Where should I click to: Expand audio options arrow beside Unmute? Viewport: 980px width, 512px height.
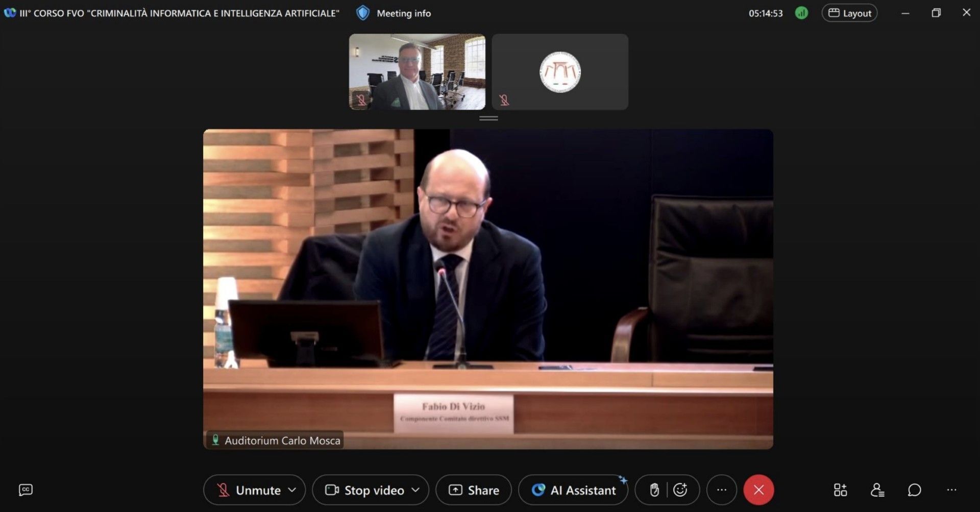click(x=292, y=490)
